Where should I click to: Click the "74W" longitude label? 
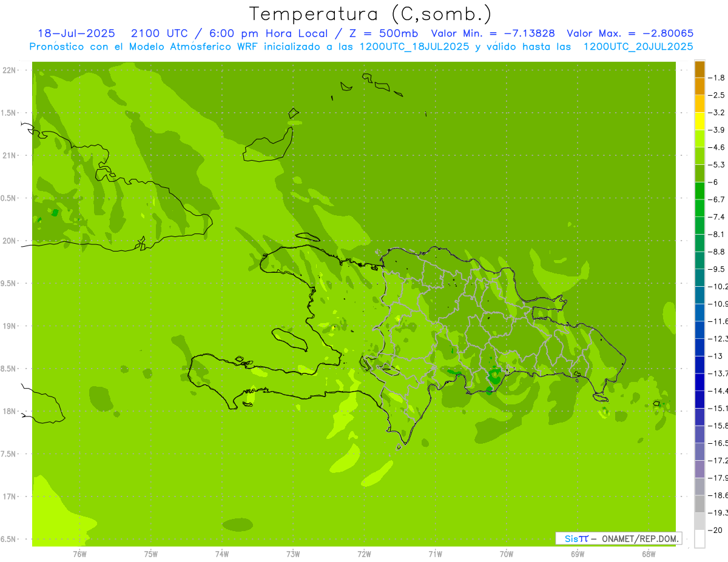(x=222, y=554)
